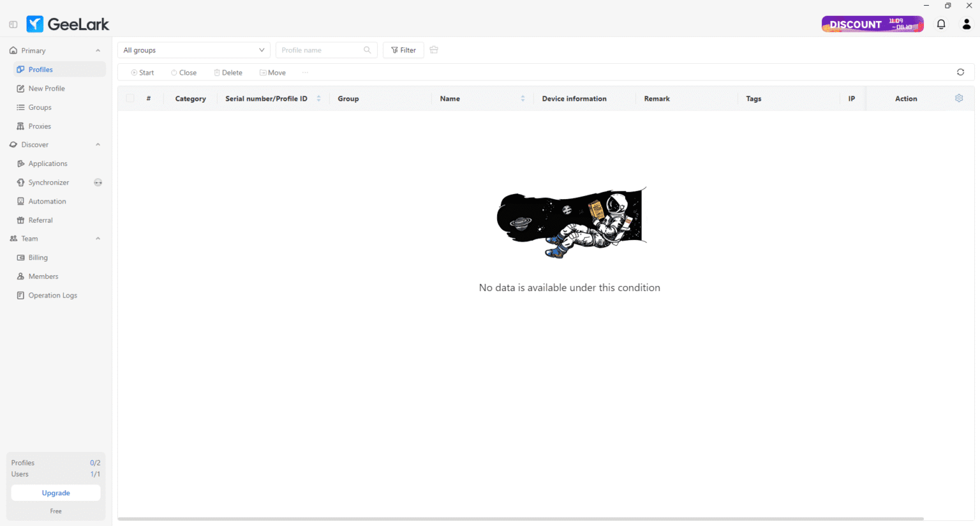Tick the select-all checkbox in table header
The width and height of the screenshot is (980, 526).
click(130, 98)
